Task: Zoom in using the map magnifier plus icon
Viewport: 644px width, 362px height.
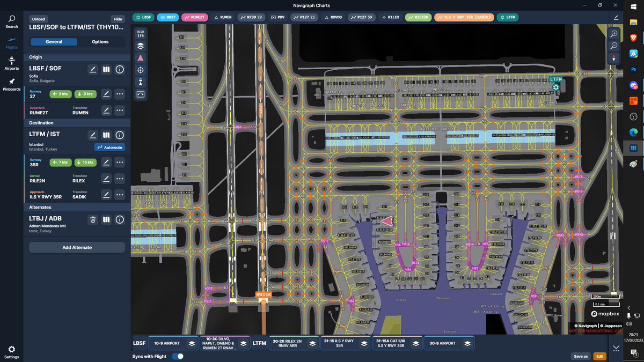Action: [613, 33]
